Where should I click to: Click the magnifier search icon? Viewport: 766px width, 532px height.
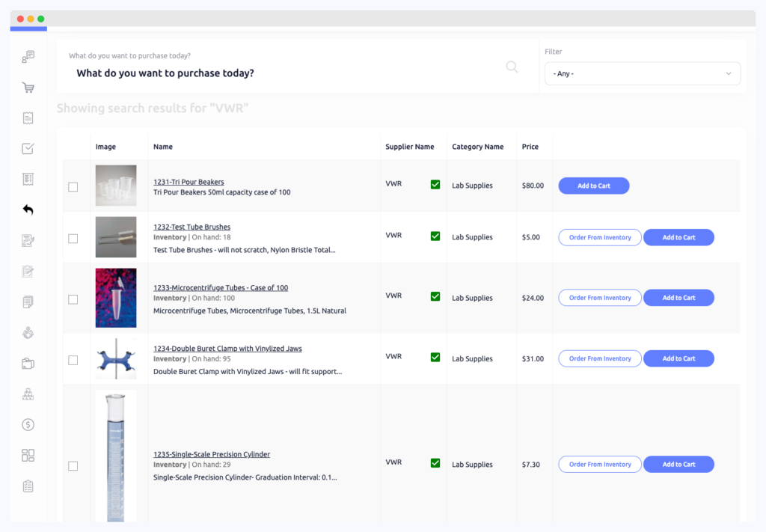point(512,67)
